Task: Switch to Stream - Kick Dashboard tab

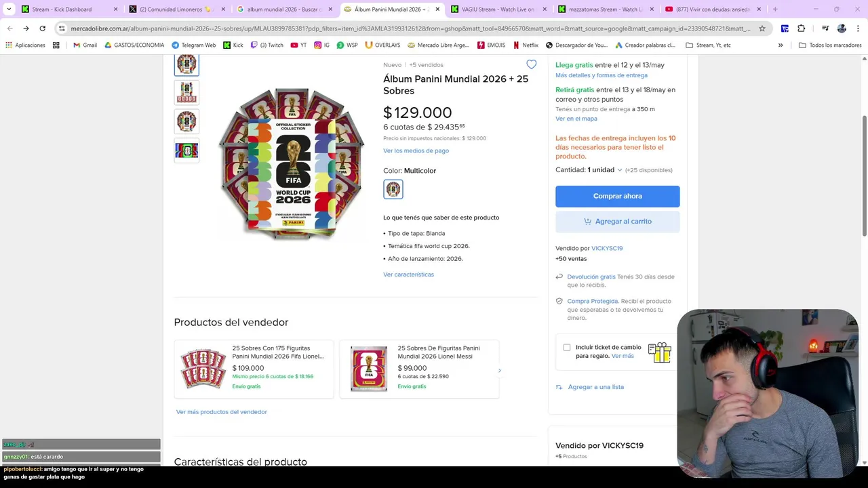Action: click(70, 9)
